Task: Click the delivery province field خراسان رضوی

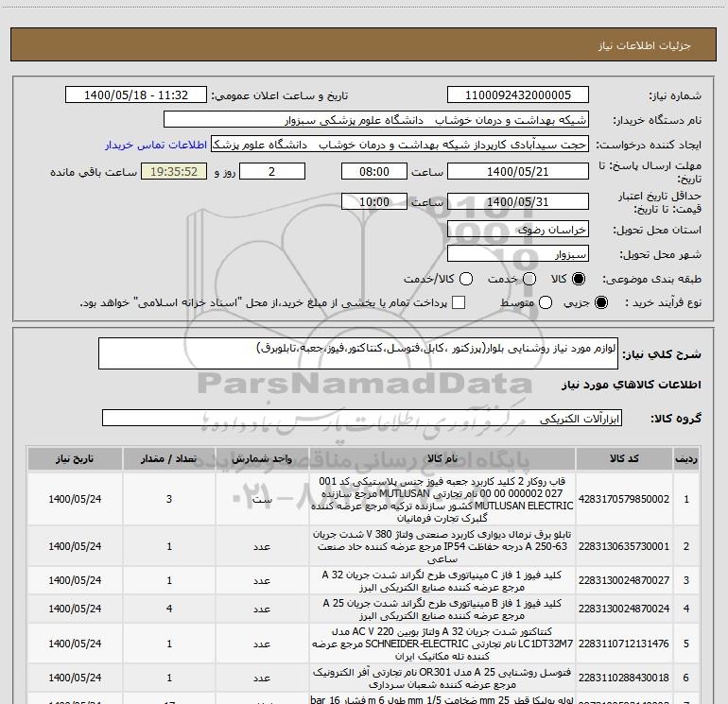Action: [518, 230]
